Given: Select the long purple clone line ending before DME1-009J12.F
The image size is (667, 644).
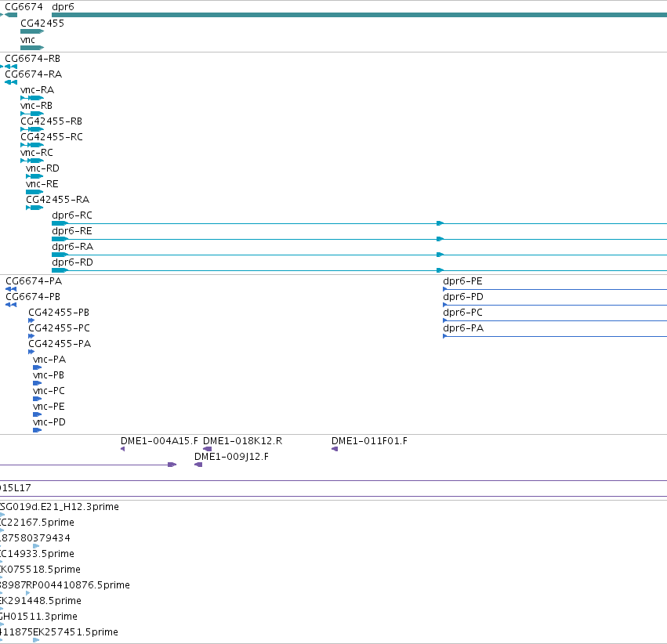Looking at the screenshot, I should coord(88,465).
